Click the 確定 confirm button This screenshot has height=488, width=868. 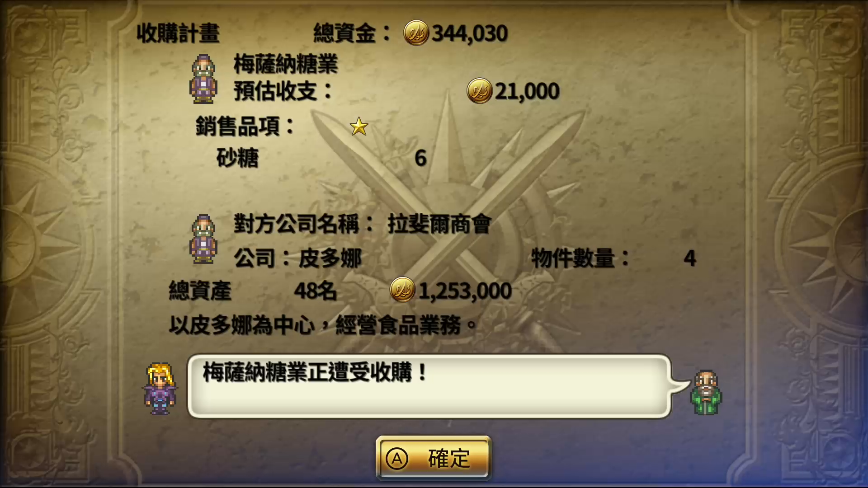[x=434, y=458]
